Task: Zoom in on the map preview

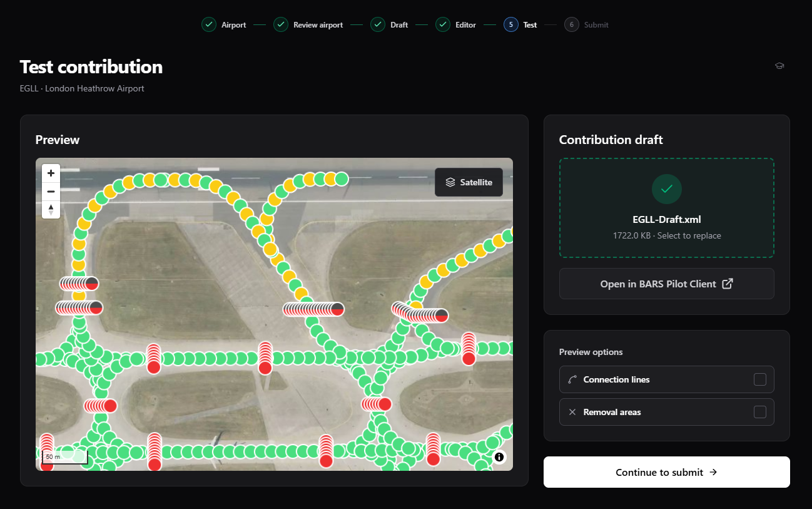Action: [51, 173]
